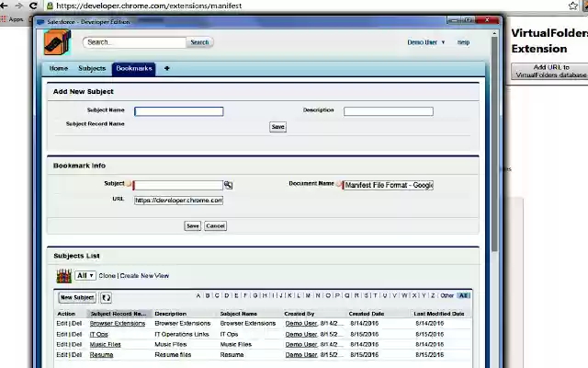The width and height of the screenshot is (588, 368).
Task: Save the new subject in Add New Subject
Action: tap(277, 127)
